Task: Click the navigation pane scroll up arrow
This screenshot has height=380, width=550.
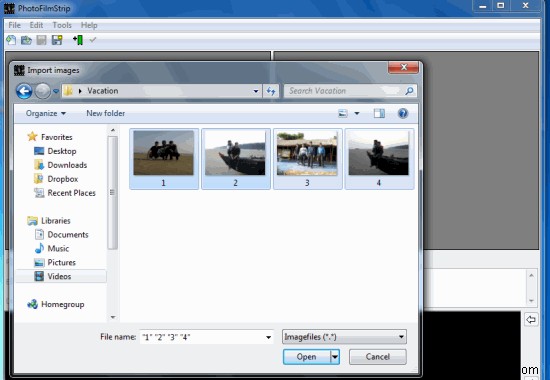Action: click(113, 130)
